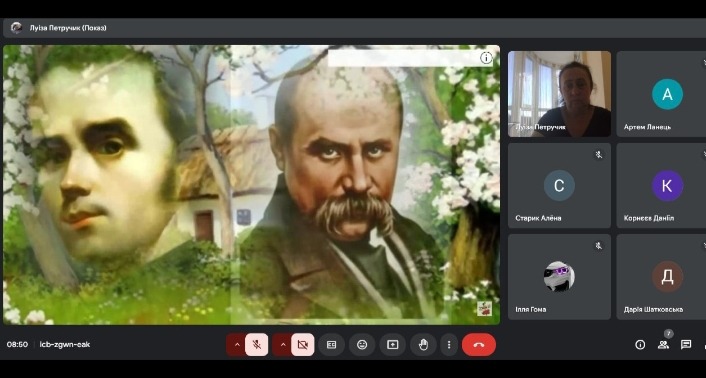This screenshot has height=378, width=706.
Task: Click the 08:50 clock text
Action: point(17,345)
